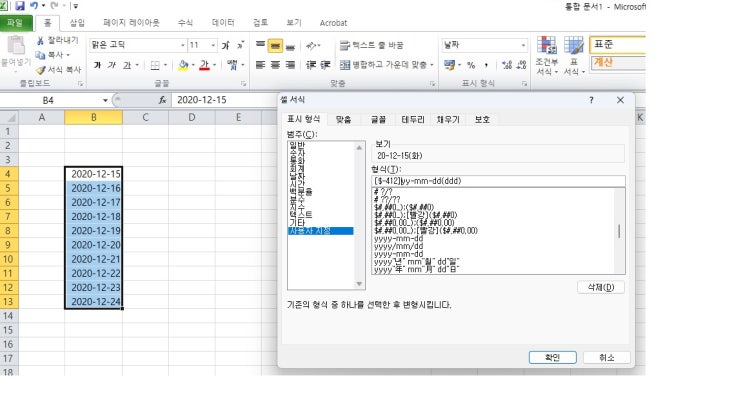
Task: Open merge and center dropdown arrow
Action: coord(432,65)
